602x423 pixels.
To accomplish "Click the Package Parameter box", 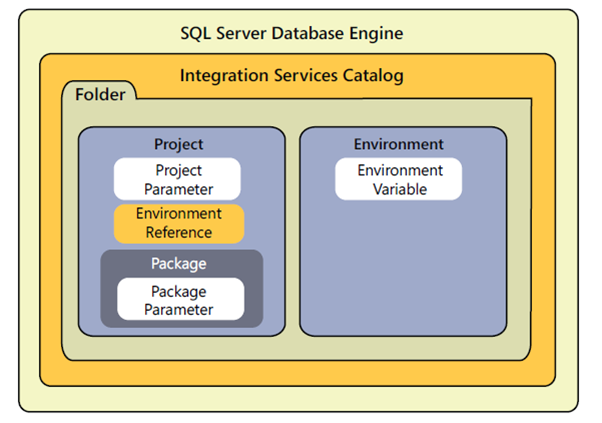I will coord(181,300).
